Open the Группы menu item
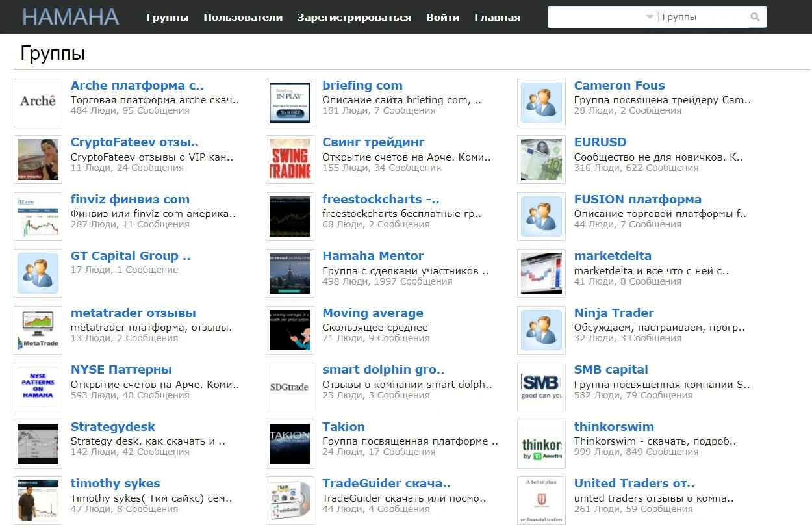 pos(168,18)
